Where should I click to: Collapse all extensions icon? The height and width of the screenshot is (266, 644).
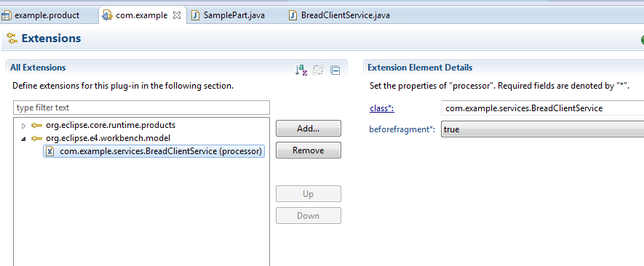click(x=335, y=70)
